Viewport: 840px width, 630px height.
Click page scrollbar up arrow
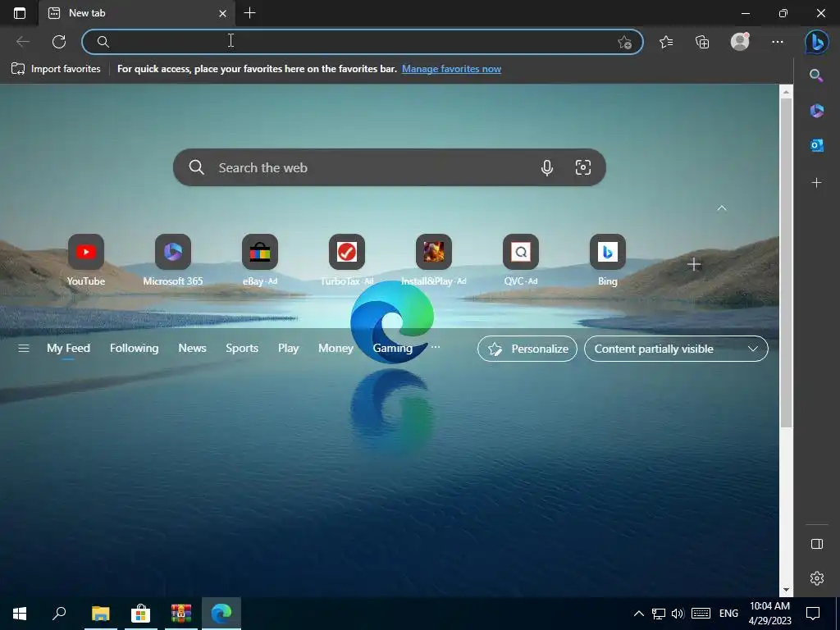pos(786,92)
